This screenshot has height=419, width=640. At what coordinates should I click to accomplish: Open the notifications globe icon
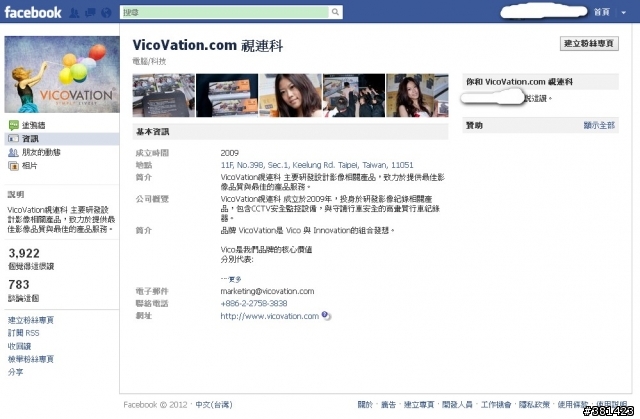(x=106, y=13)
